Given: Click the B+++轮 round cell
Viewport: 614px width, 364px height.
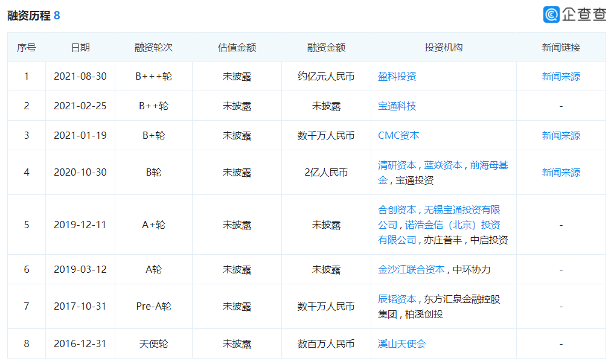Looking at the screenshot, I should tap(153, 76).
